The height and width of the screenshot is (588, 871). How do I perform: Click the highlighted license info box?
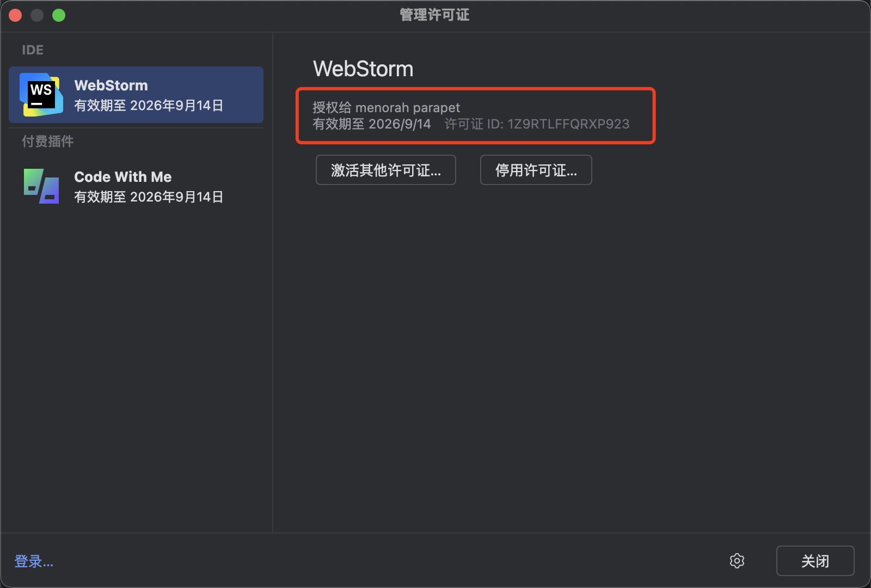[475, 115]
